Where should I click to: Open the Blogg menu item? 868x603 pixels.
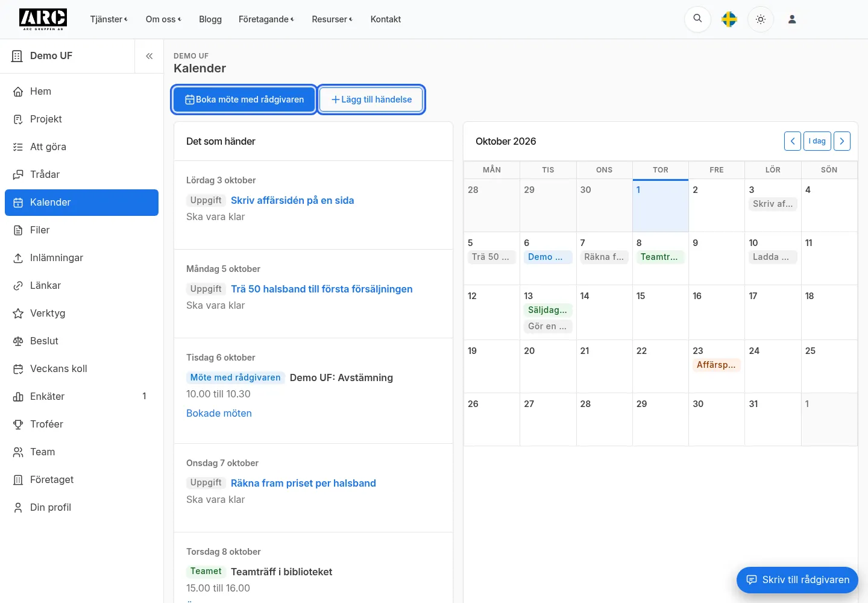click(210, 19)
